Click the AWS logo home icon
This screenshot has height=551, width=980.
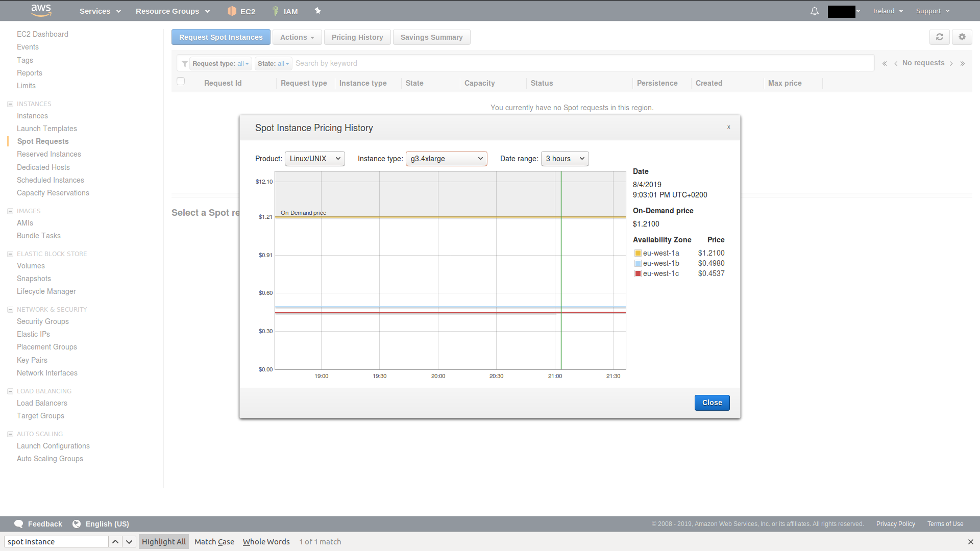[x=41, y=10]
